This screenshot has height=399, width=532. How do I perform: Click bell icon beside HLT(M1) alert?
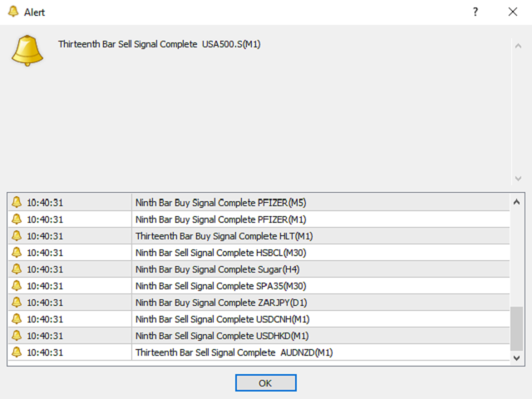coord(17,235)
